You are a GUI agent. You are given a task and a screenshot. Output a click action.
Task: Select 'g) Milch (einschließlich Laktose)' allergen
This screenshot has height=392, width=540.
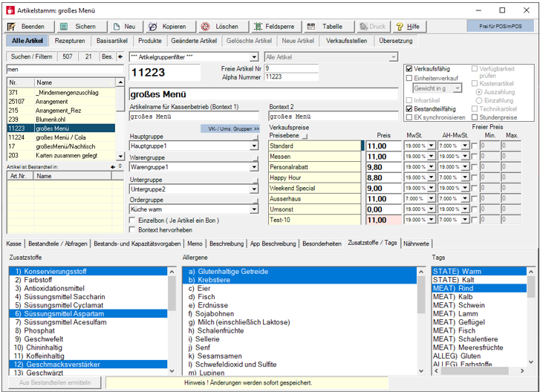coord(299,322)
